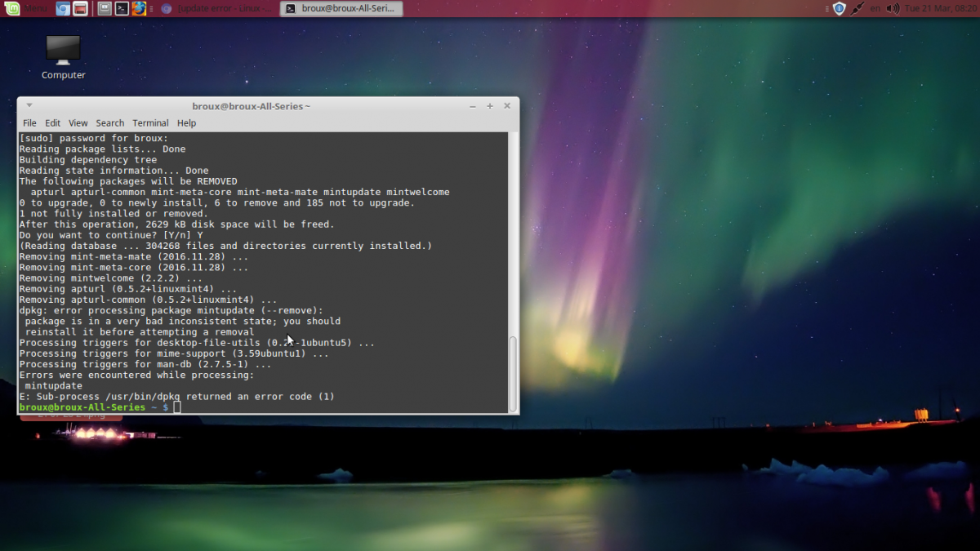This screenshot has height=551, width=980.
Task: Click the 'E: Sub-process /usr/bin/dpkg' error line
Action: coord(177,397)
